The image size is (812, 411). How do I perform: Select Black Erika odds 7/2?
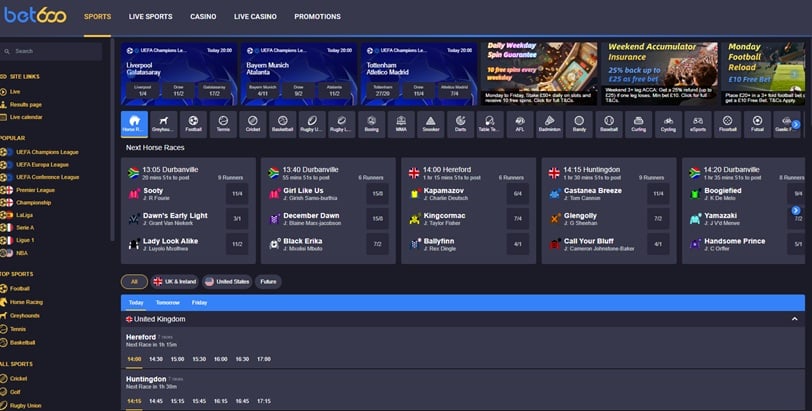pos(378,244)
